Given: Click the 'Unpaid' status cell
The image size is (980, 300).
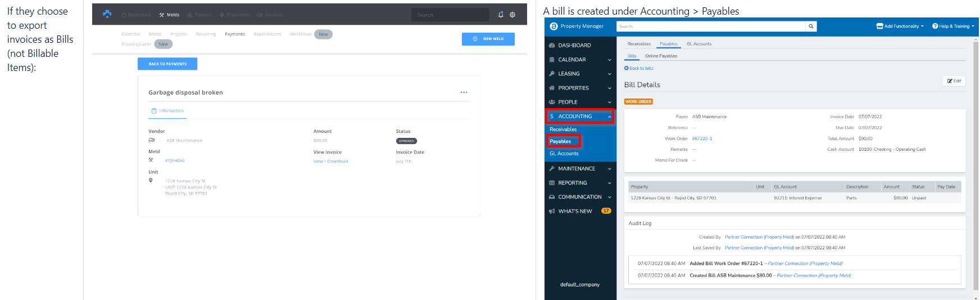Looking at the screenshot, I should click(x=919, y=198).
